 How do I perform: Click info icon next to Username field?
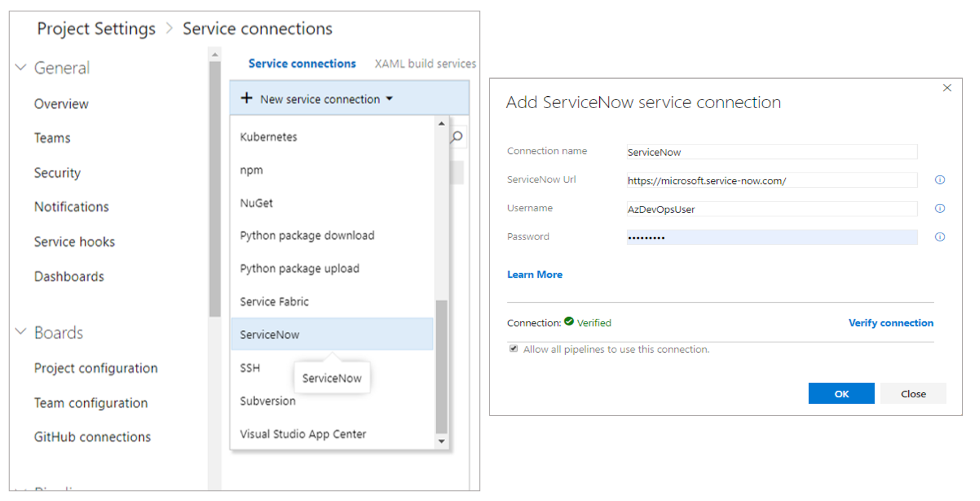[940, 208]
